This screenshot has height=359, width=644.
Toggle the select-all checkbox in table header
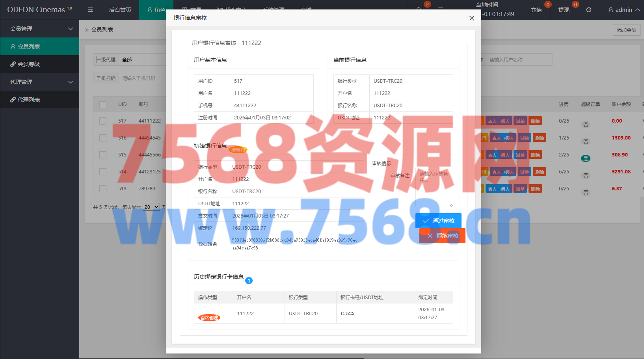point(103,104)
